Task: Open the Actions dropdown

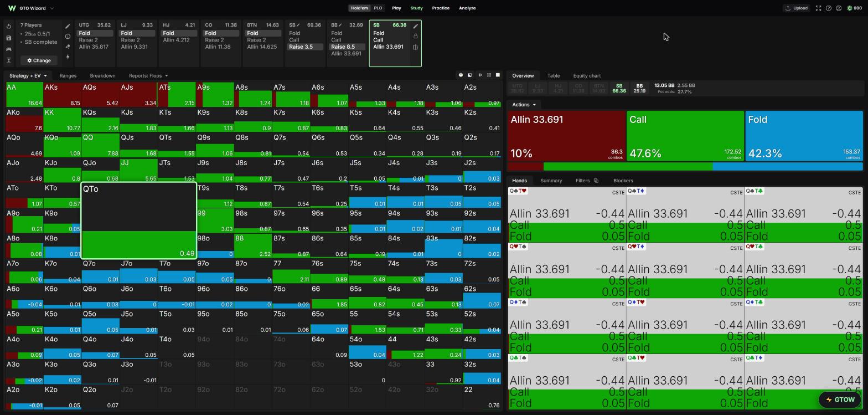Action: point(524,105)
